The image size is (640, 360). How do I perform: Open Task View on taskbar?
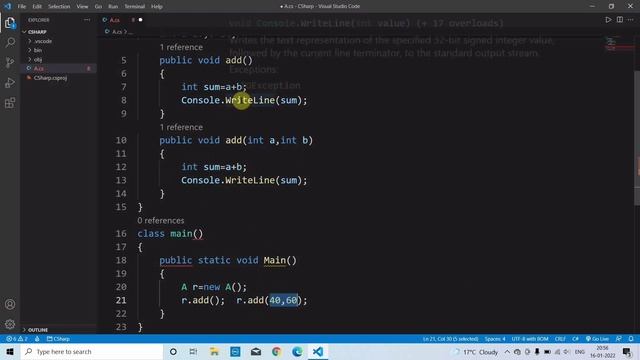pos(193,352)
